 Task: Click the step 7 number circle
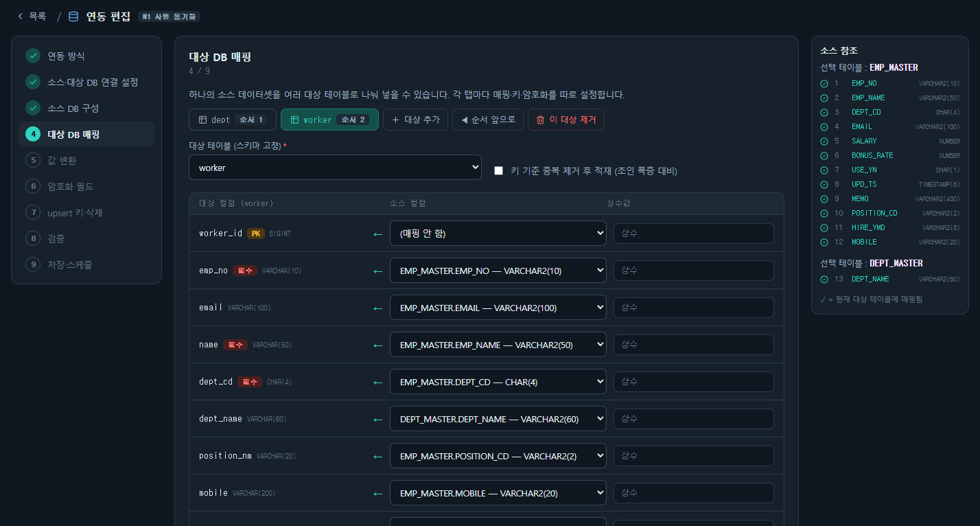pos(33,212)
